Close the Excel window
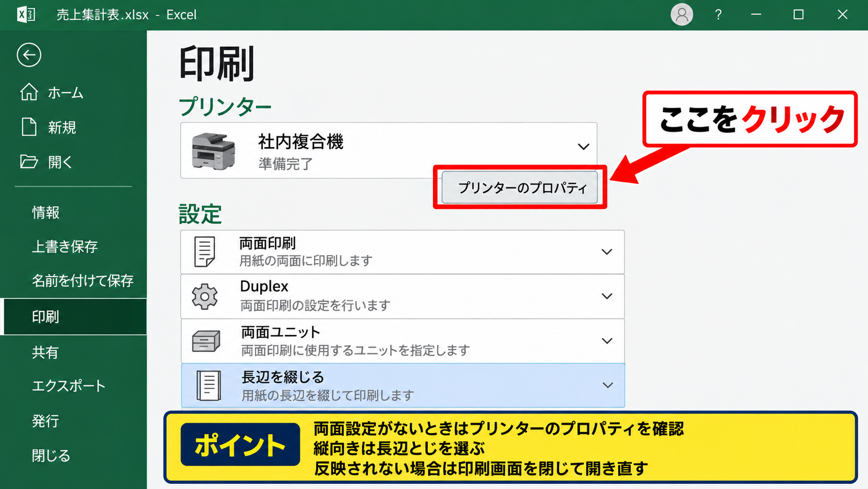This screenshot has height=489, width=868. (843, 15)
